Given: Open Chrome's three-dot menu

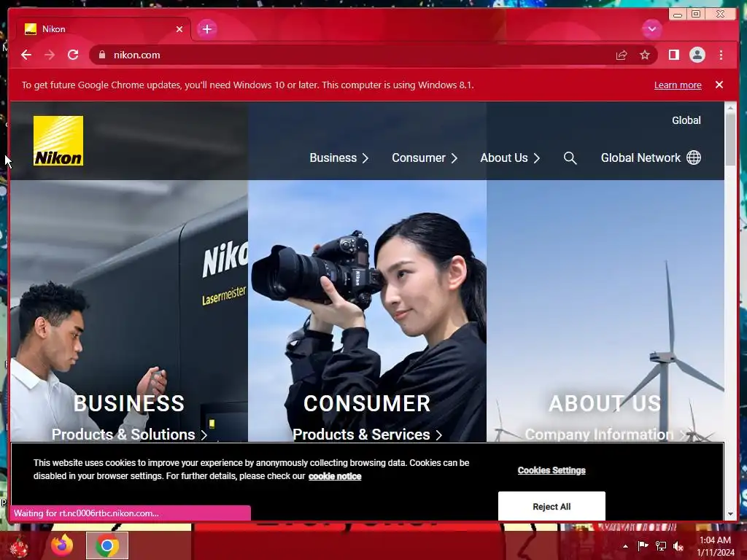Looking at the screenshot, I should [x=721, y=55].
